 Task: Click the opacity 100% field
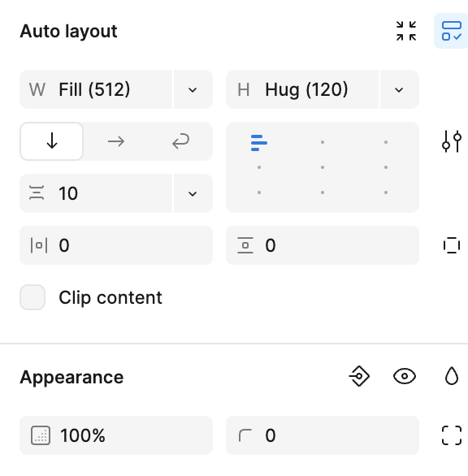pos(116,435)
